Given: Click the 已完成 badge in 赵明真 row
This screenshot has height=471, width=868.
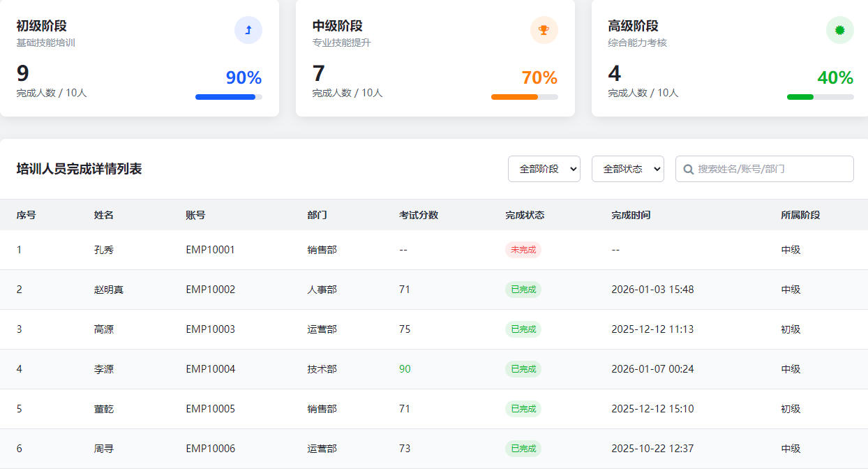Looking at the screenshot, I should tap(523, 290).
